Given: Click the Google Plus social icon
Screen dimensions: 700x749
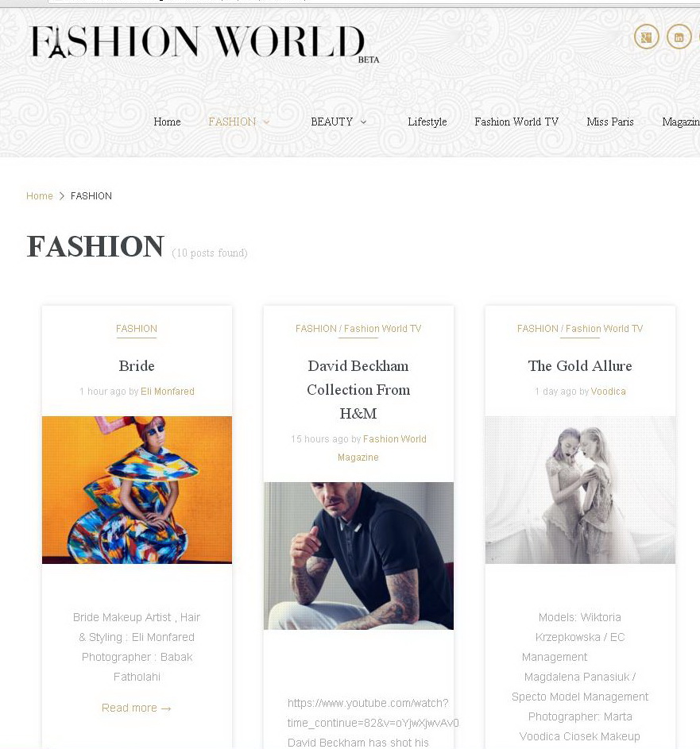Looking at the screenshot, I should (647, 37).
